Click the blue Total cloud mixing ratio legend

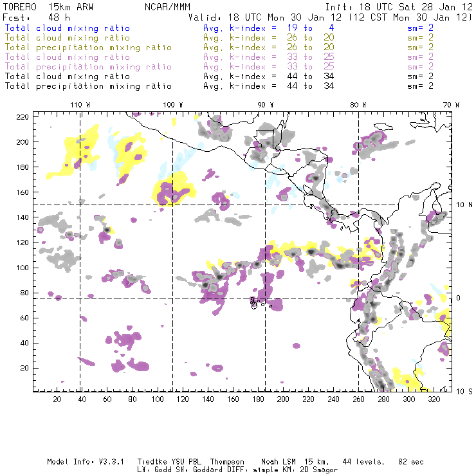(x=68, y=28)
